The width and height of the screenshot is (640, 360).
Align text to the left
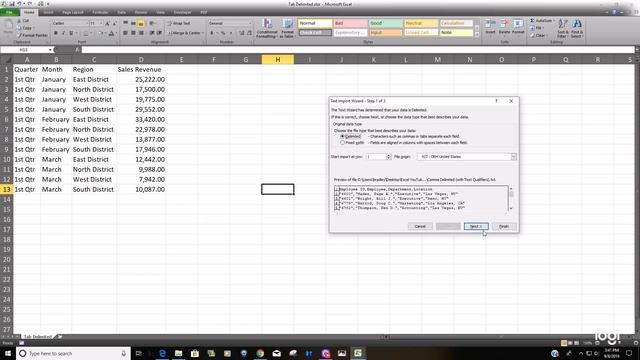(125, 33)
